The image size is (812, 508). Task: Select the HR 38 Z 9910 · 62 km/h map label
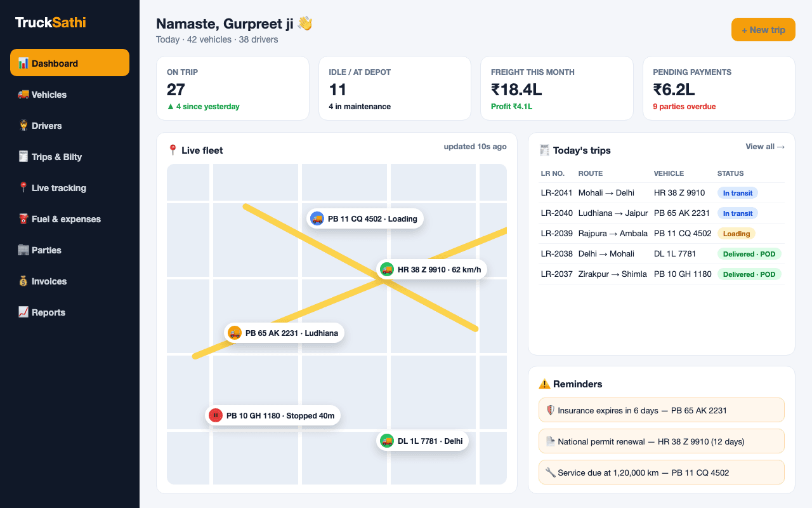pyautogui.click(x=431, y=269)
